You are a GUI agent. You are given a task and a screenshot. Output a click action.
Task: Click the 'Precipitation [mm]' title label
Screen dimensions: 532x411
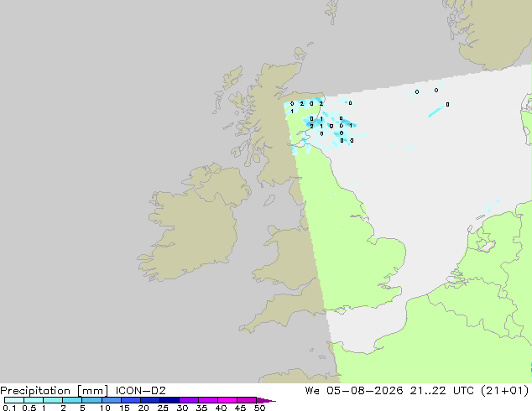pyautogui.click(x=55, y=391)
